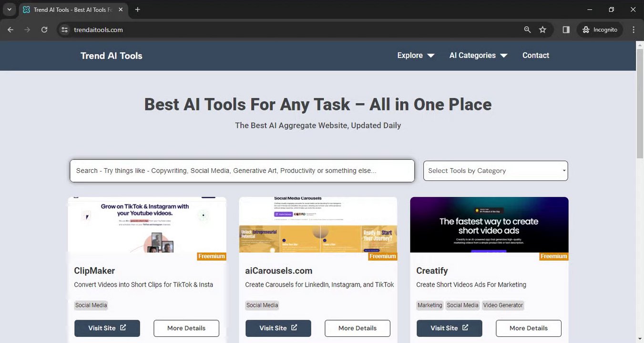Click the Incognito indicator

[600, 30]
